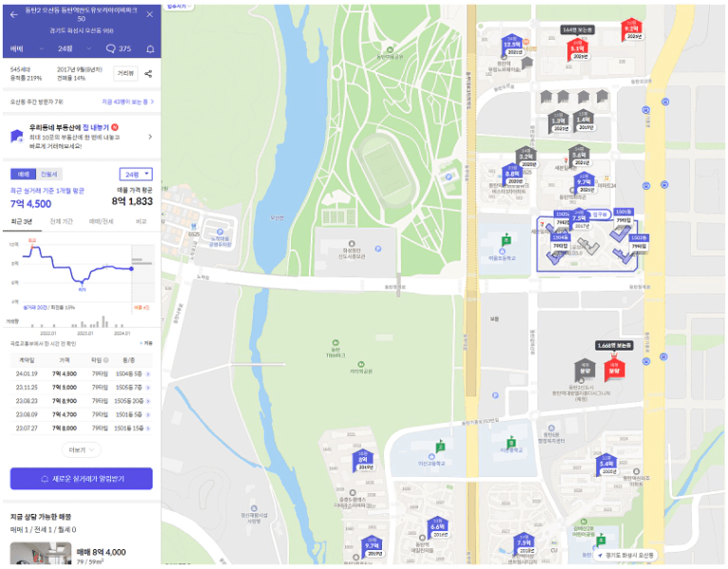Expand more transactions with 더보기

tap(81, 449)
